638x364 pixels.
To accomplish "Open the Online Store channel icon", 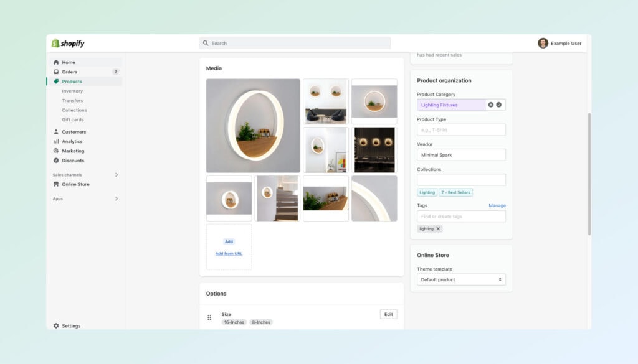I will pyautogui.click(x=57, y=184).
